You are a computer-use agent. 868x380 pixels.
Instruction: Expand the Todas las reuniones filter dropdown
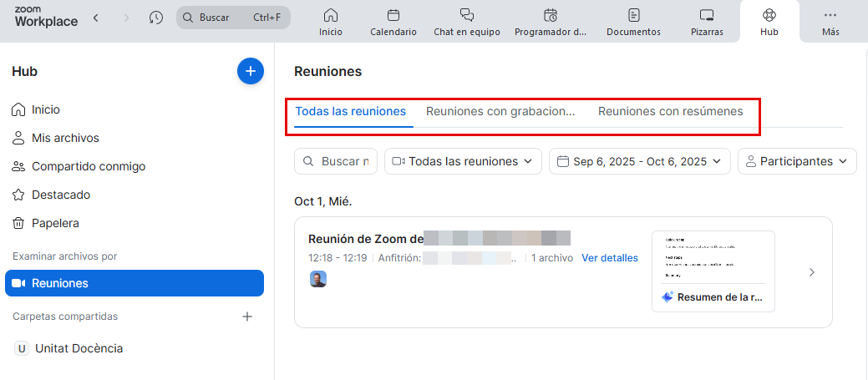click(463, 161)
